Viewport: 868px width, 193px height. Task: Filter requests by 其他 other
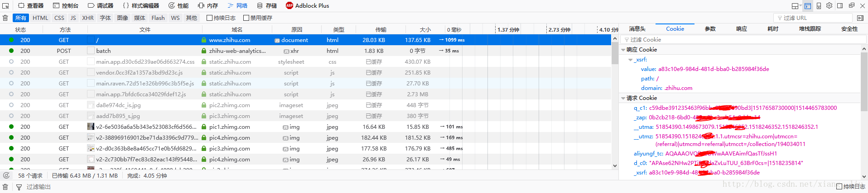coord(192,18)
